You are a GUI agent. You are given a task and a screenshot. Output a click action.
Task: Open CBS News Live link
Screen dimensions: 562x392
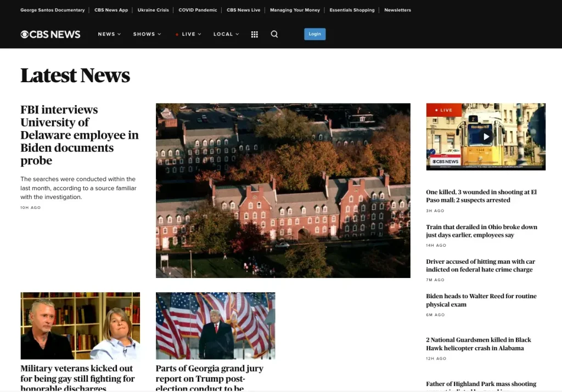243,10
